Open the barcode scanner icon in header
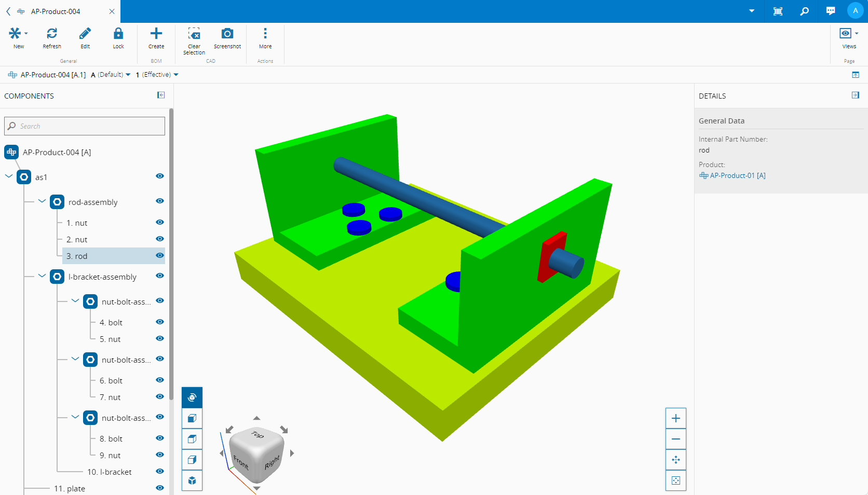The width and height of the screenshot is (868, 495). click(778, 11)
